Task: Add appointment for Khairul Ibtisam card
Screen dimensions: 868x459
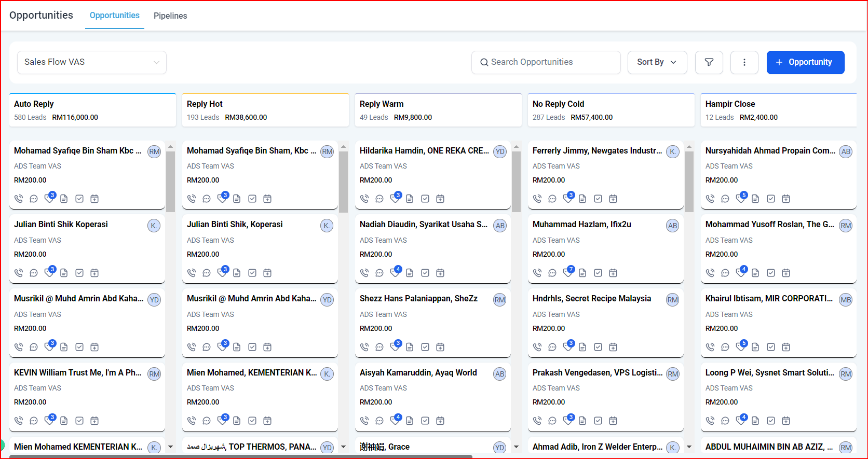Action: 786,347
